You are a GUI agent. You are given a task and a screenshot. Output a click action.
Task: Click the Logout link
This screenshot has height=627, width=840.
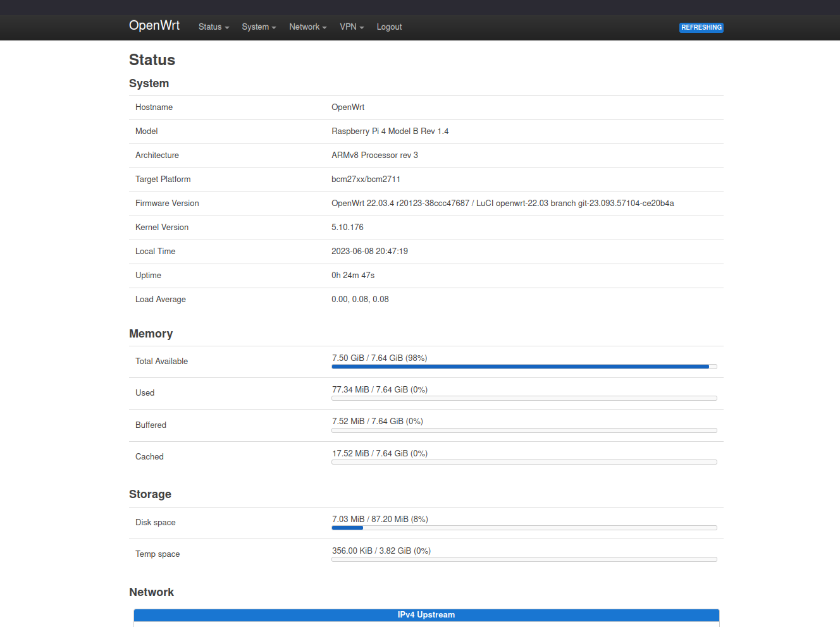point(389,27)
